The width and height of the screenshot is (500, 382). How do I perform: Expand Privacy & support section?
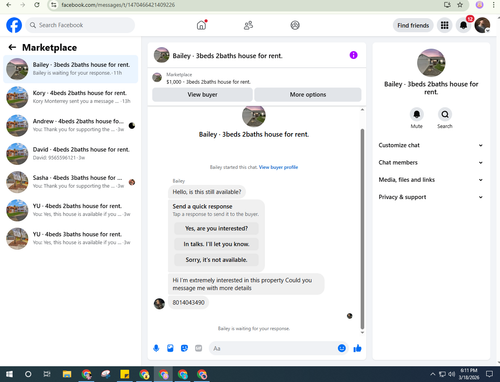(431, 197)
